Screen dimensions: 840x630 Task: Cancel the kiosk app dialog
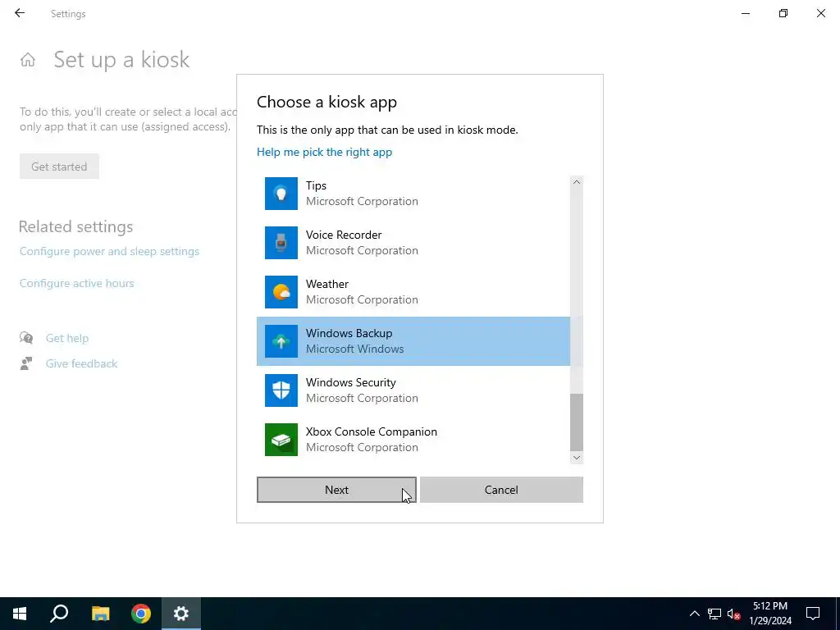pos(501,490)
